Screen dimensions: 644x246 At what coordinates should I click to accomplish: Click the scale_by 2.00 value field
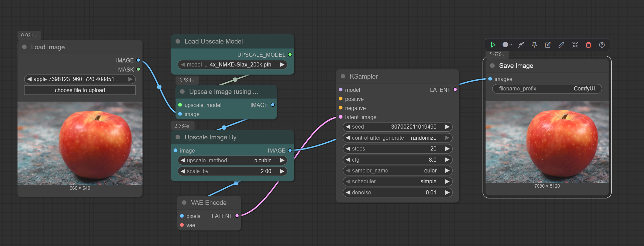[232, 171]
